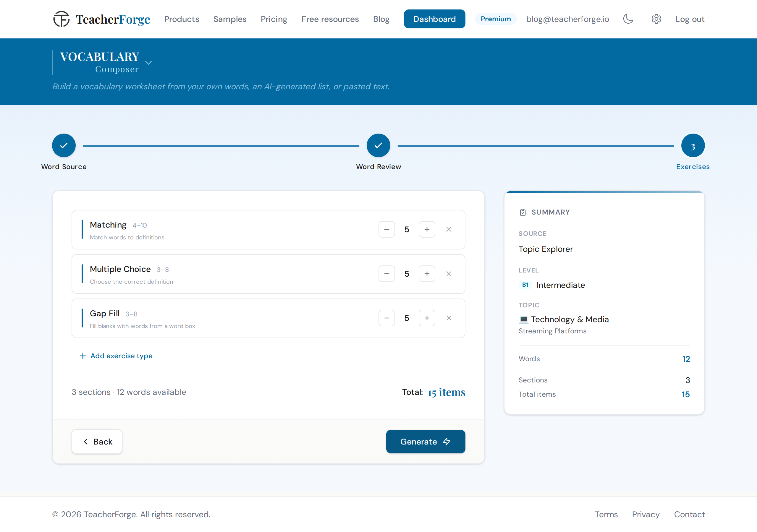Increase Multiple Choice count with plus
Viewport: 757px width, 532px height.
(427, 274)
